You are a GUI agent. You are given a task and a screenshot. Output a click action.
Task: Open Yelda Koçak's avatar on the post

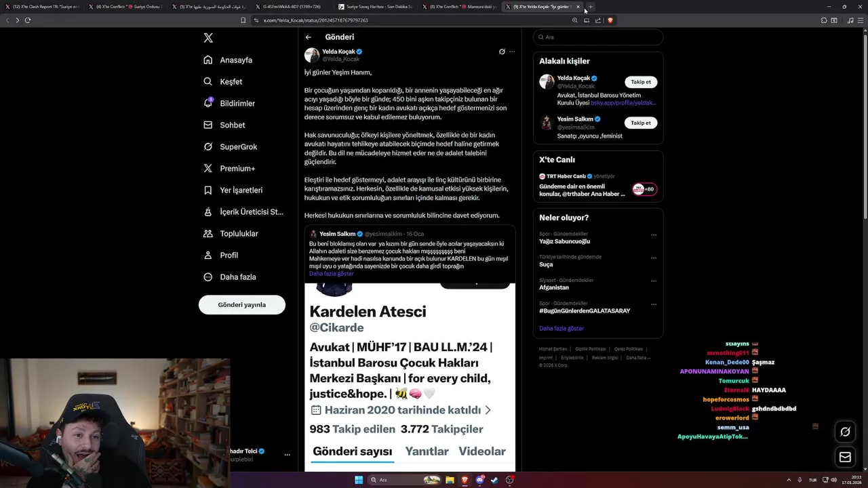click(x=312, y=55)
